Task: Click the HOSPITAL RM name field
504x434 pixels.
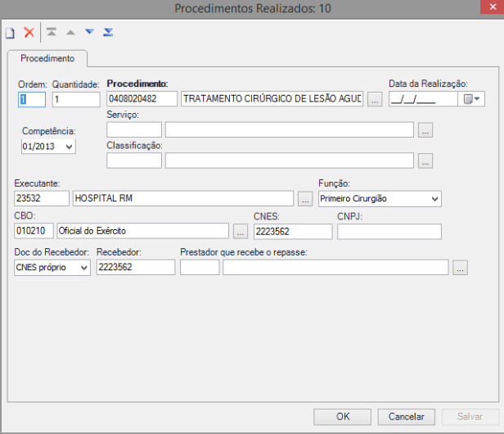Action: point(183,198)
